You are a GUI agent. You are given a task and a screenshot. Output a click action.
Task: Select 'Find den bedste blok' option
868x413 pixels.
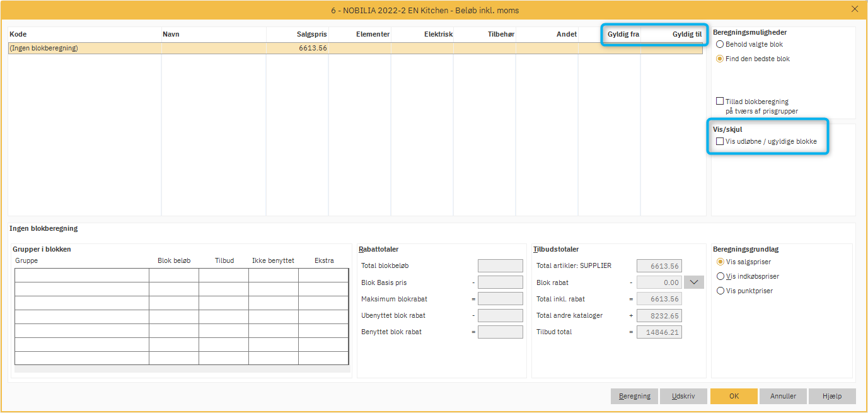720,59
